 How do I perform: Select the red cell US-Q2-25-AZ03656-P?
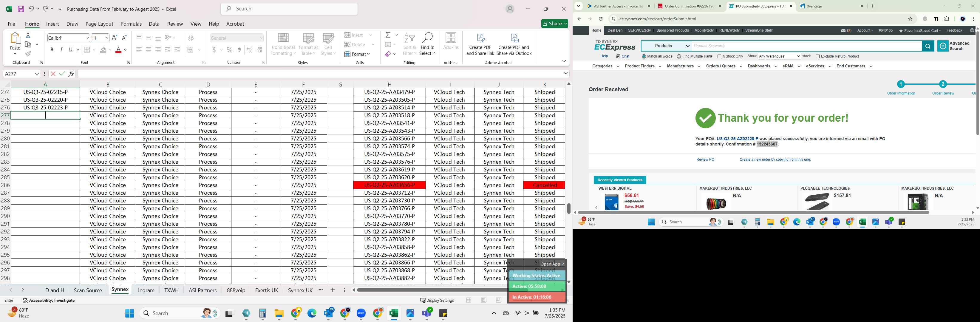[x=389, y=185]
